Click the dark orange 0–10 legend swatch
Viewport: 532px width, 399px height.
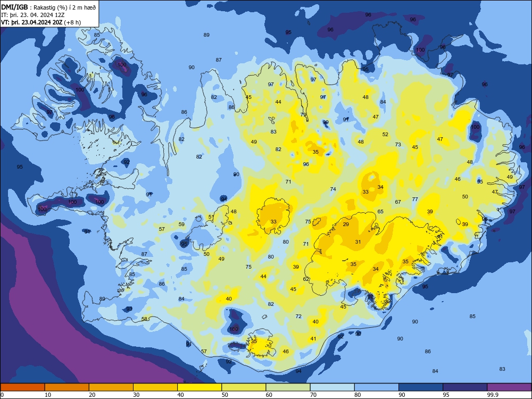22,387
